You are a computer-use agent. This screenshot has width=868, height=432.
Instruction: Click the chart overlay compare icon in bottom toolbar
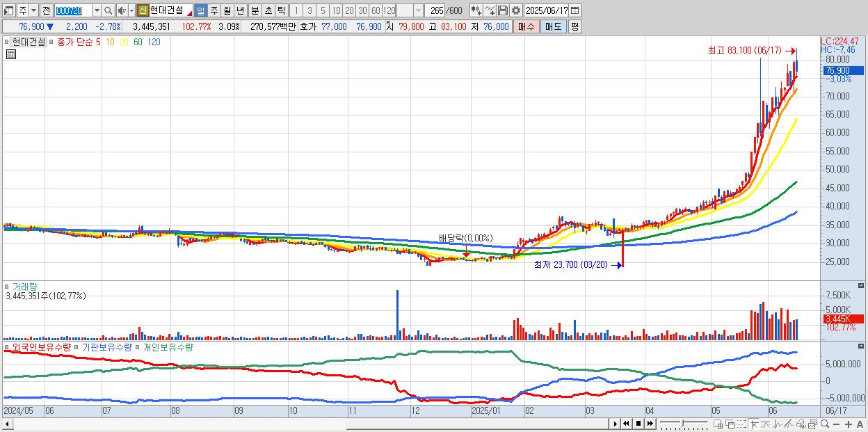[765, 424]
